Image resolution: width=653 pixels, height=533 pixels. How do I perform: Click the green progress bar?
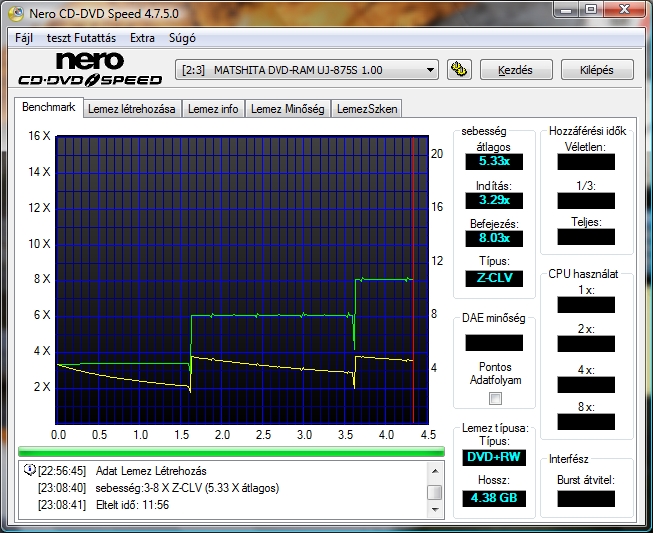click(231, 451)
